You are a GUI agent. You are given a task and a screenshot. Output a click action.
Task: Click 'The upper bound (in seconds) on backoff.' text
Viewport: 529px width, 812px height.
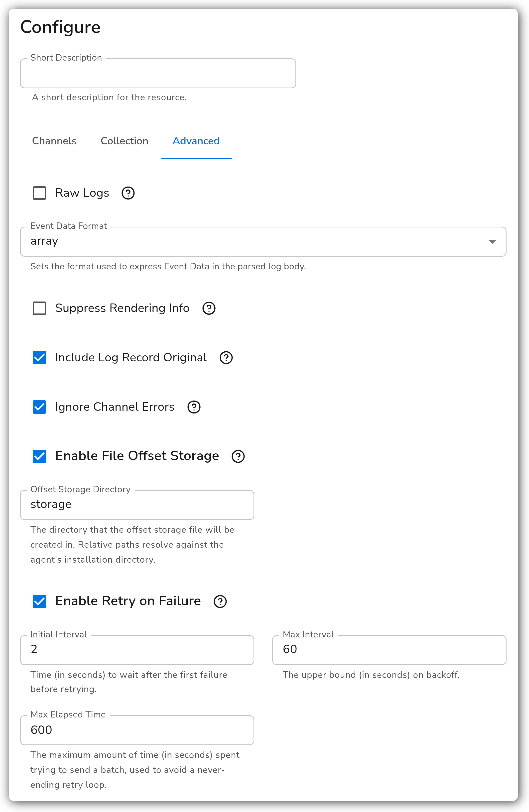pos(371,675)
